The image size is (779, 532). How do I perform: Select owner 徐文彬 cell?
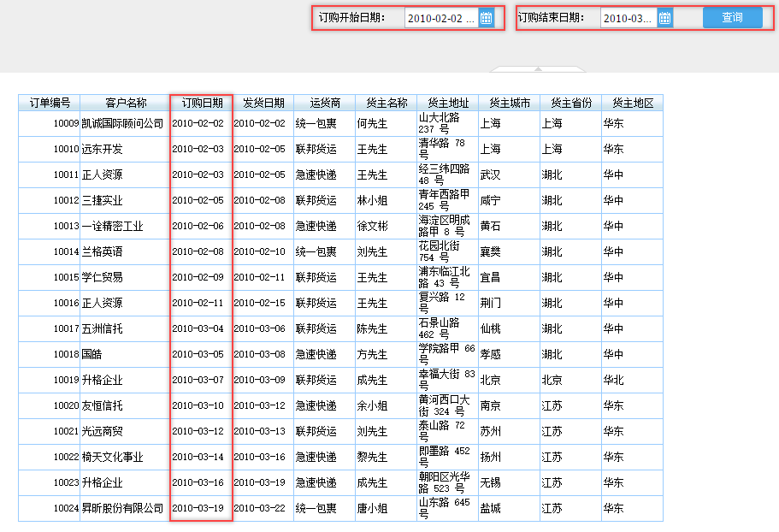[x=386, y=226]
